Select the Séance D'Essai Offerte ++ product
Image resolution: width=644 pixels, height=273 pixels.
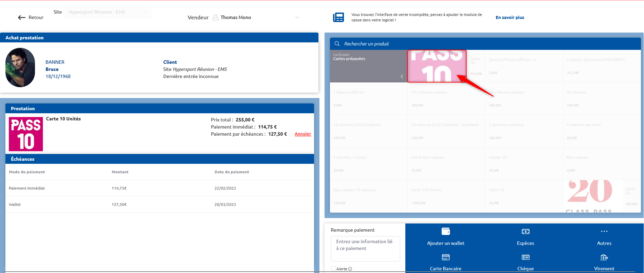(x=524, y=66)
